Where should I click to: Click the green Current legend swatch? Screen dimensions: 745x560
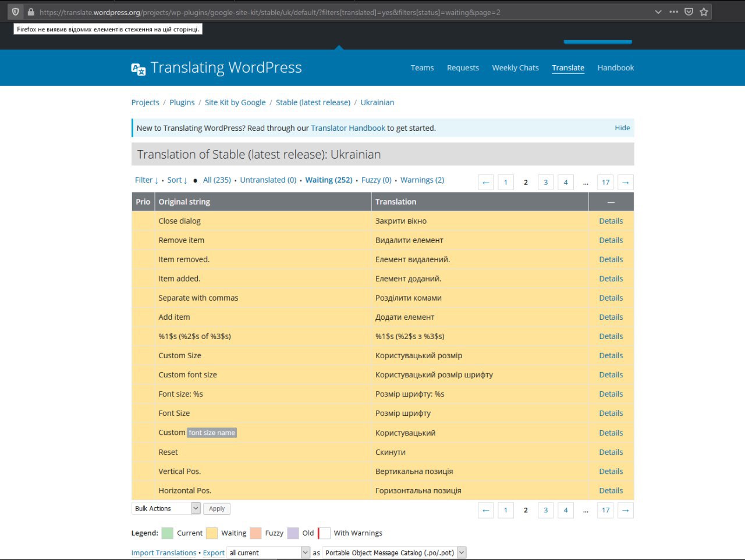(x=167, y=533)
